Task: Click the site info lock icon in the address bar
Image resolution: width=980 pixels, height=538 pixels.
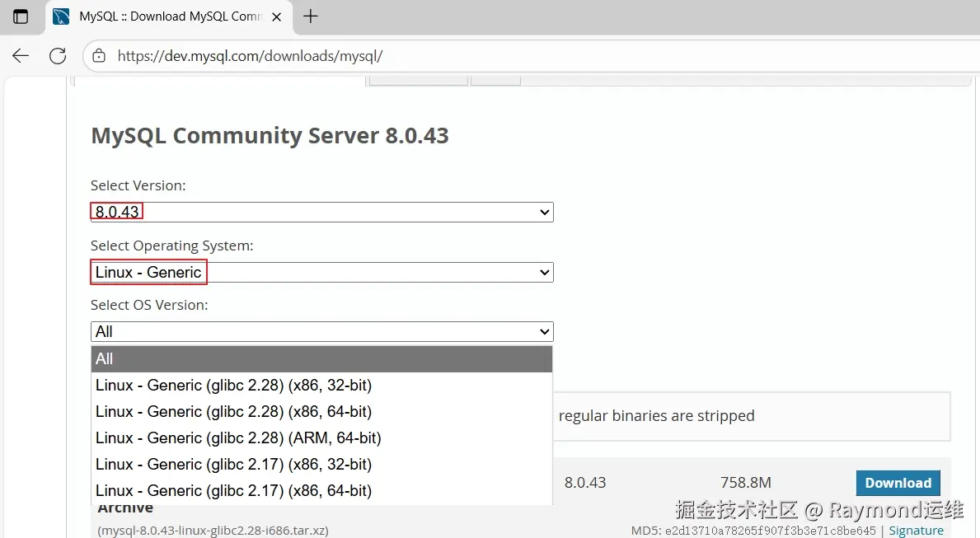Action: click(99, 56)
